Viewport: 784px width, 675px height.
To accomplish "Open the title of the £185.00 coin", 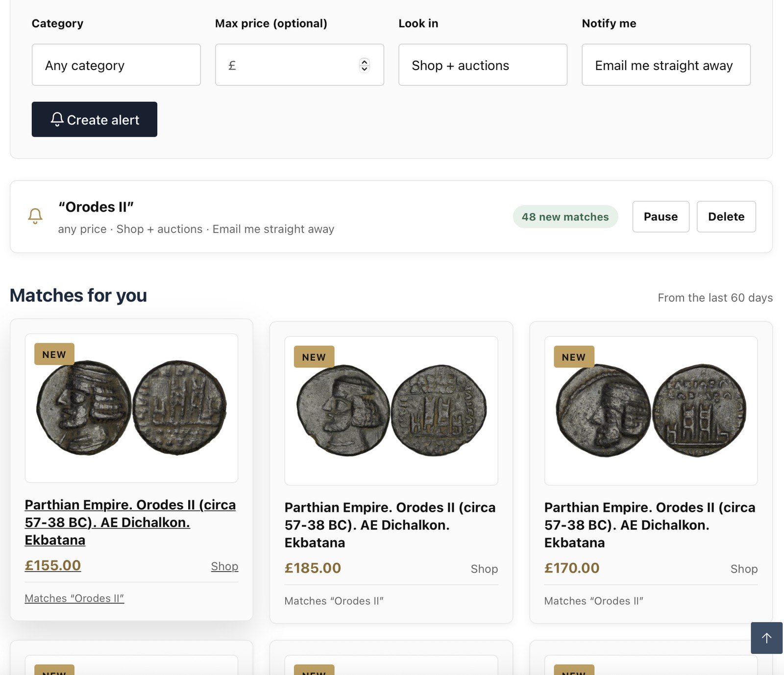I will click(390, 525).
